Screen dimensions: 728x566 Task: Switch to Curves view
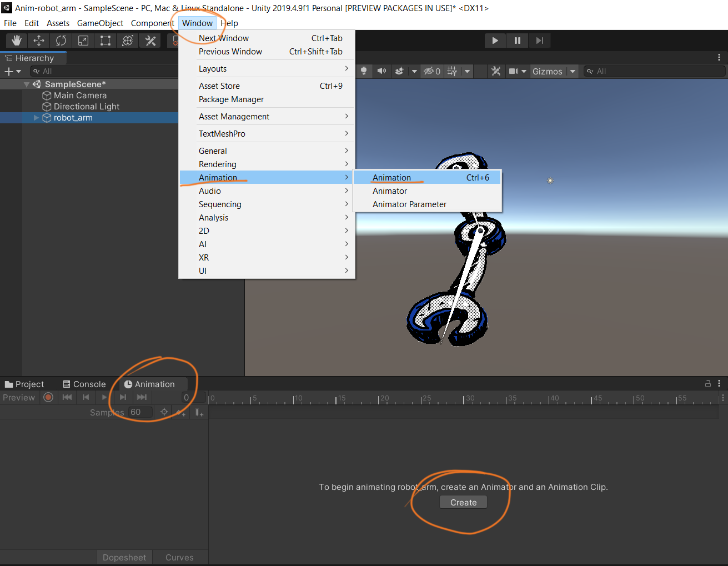(x=179, y=558)
